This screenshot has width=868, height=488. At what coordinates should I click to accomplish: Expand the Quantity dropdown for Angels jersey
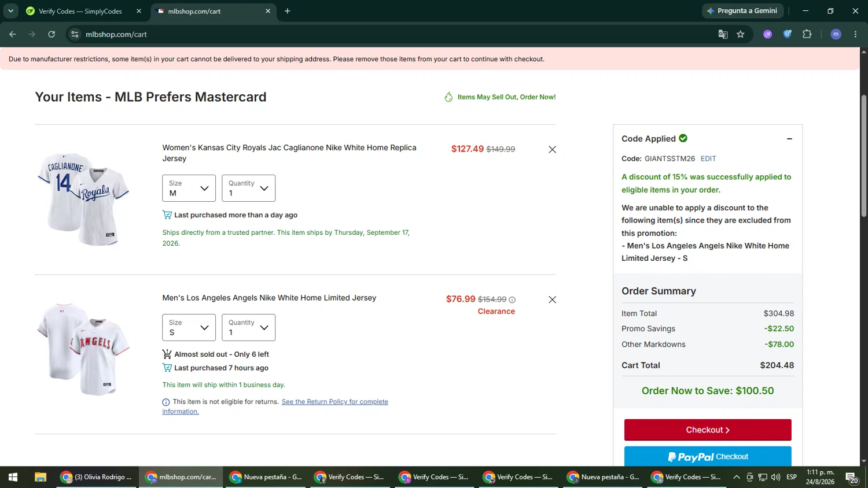[x=248, y=327]
